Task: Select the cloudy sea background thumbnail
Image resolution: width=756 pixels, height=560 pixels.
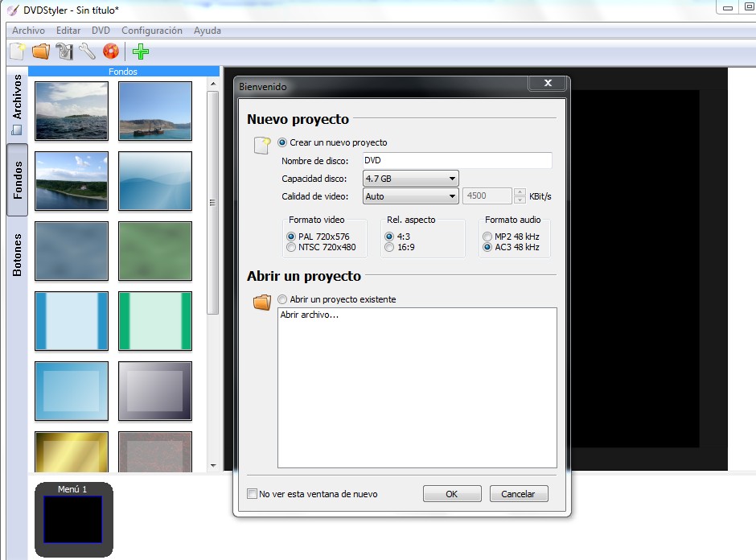Action: [72, 110]
